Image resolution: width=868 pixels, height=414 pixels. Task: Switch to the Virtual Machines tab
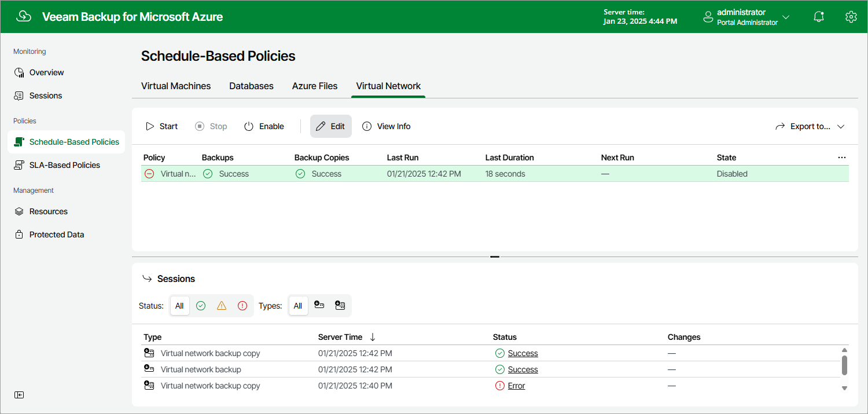(176, 86)
